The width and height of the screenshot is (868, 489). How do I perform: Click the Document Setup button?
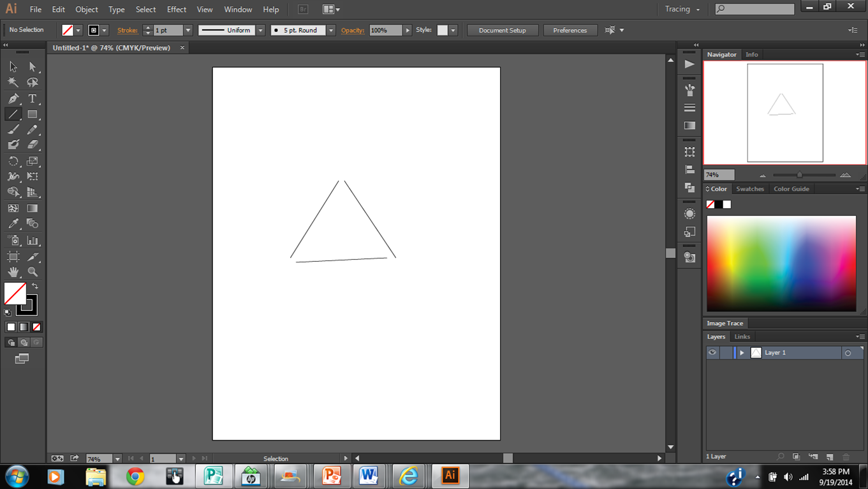[503, 30]
